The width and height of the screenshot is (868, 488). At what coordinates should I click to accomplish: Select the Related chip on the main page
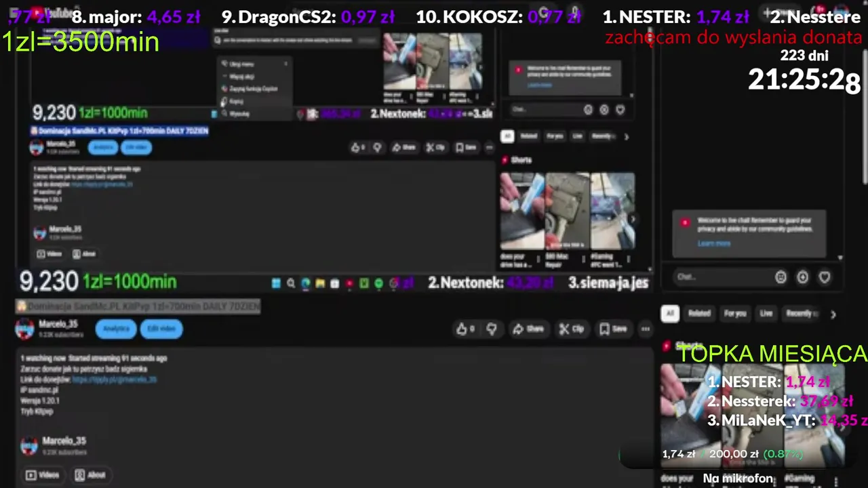click(699, 313)
